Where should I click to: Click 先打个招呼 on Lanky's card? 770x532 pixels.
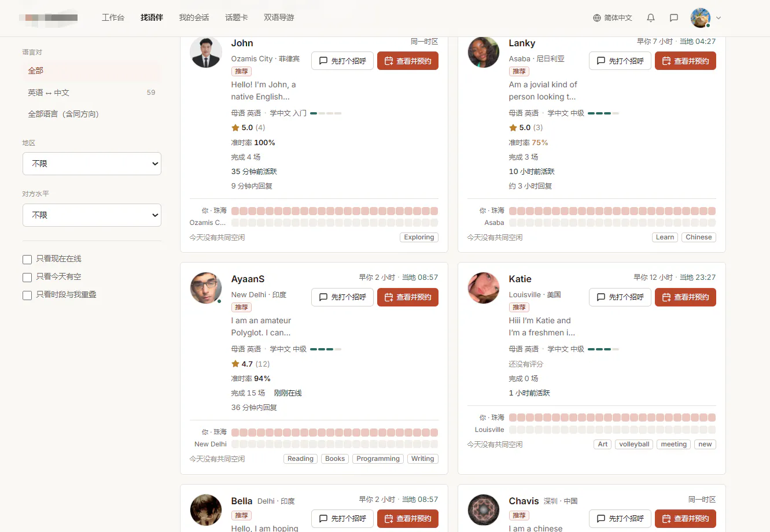coord(620,61)
